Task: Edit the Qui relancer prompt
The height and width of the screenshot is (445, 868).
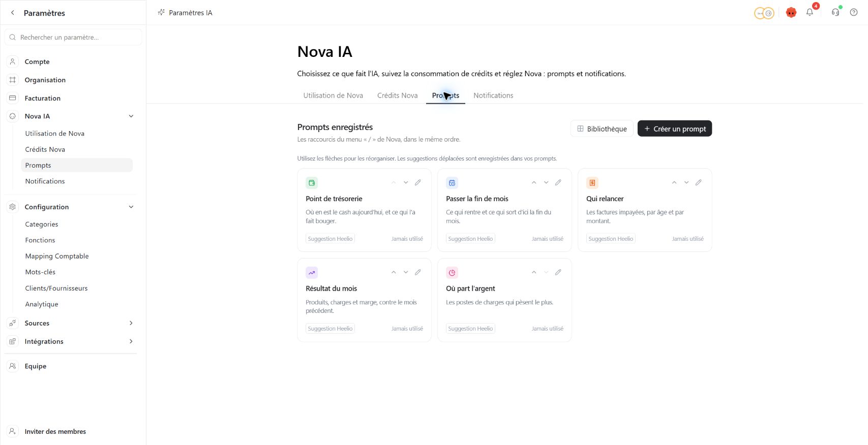Action: pos(699,182)
